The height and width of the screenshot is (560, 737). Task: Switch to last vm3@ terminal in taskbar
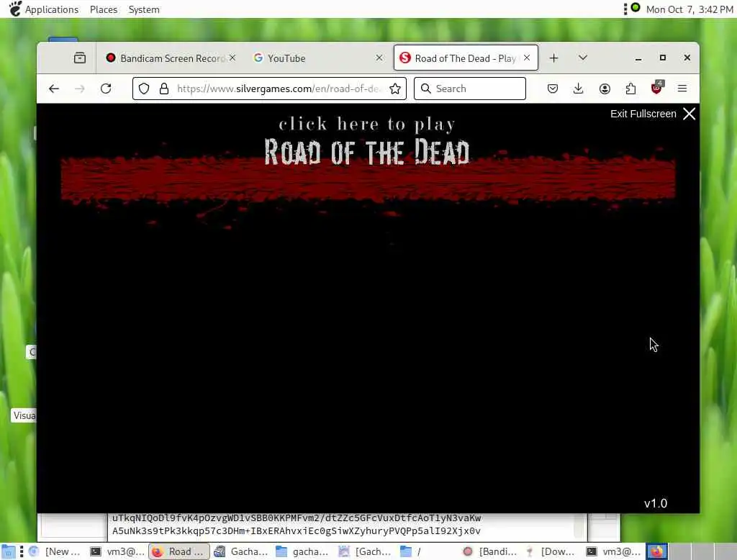[613, 551]
